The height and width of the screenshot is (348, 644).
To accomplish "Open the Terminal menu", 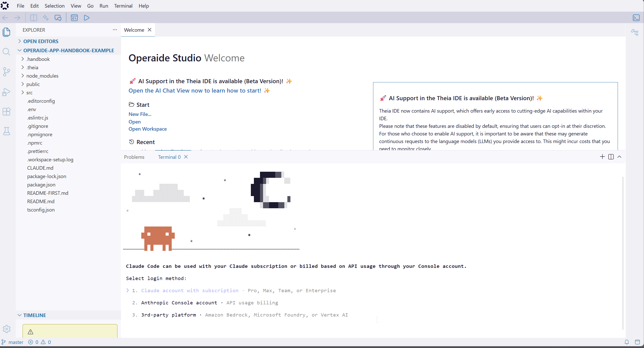I will tap(123, 6).
